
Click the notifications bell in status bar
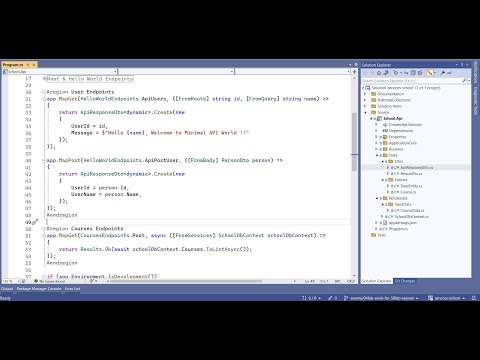[474, 298]
